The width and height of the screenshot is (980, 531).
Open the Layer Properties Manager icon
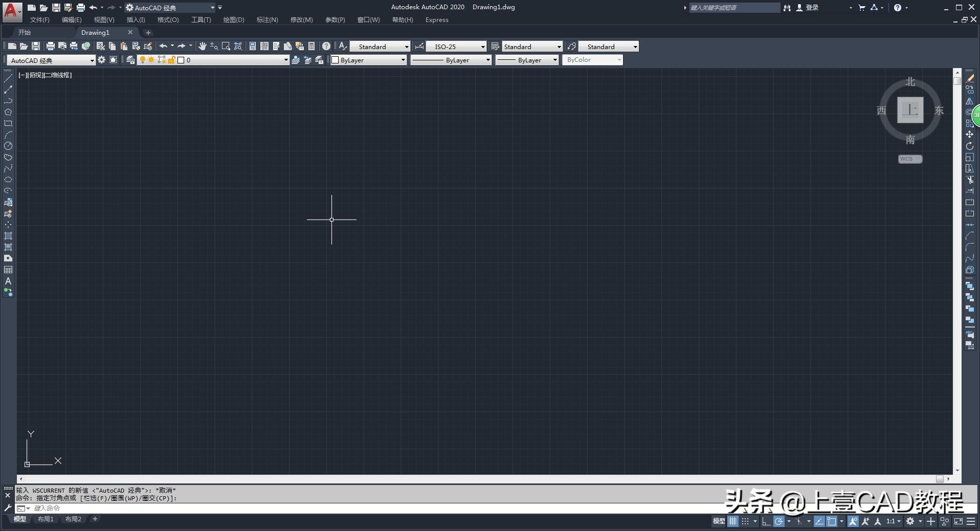tap(130, 60)
